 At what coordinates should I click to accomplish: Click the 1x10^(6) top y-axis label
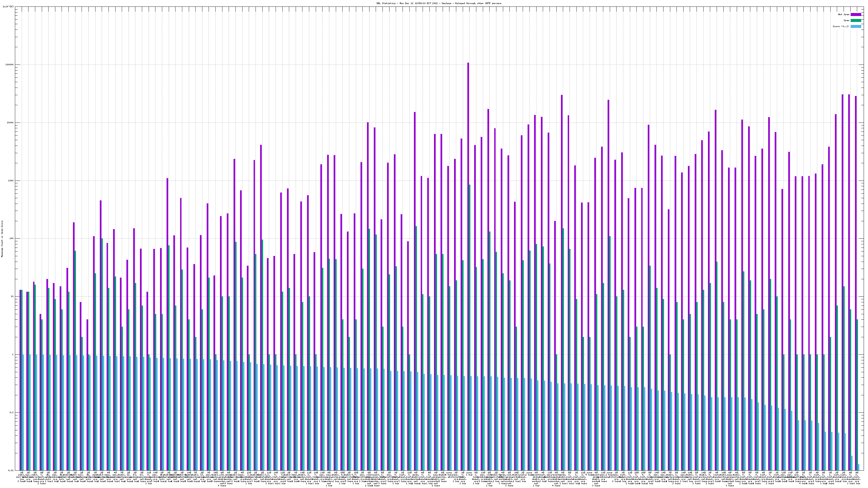(x=8, y=7)
